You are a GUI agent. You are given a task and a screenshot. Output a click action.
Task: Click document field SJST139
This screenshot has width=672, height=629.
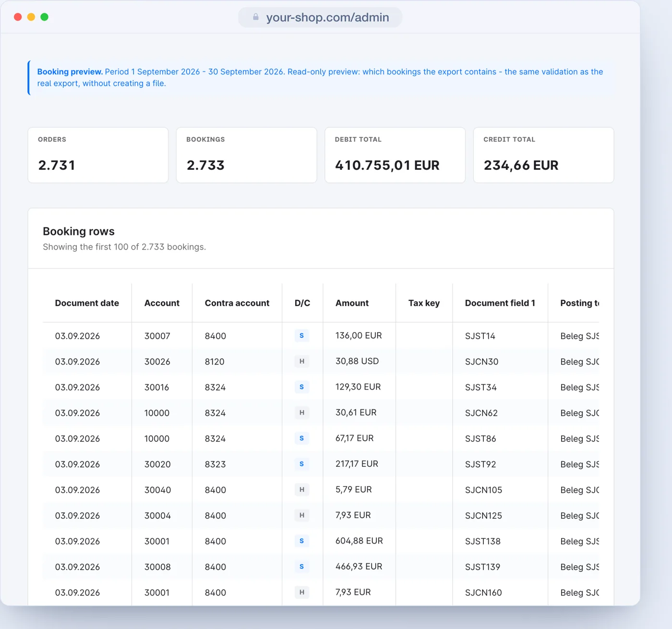(x=483, y=567)
